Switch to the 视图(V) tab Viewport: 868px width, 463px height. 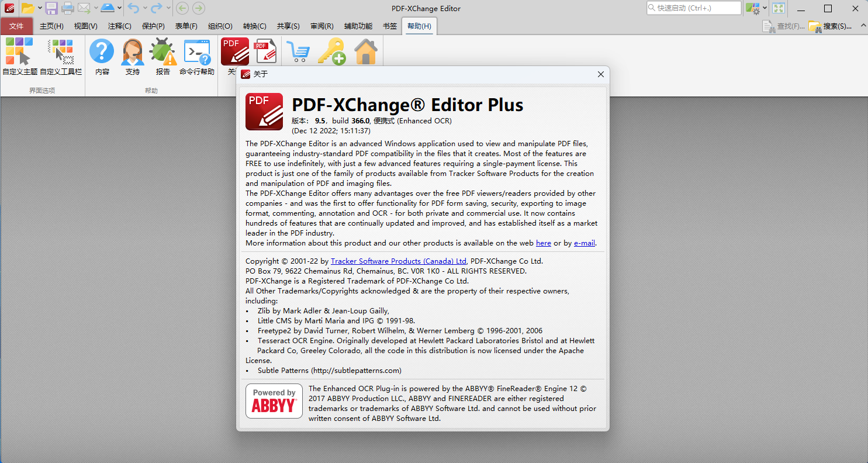86,26
